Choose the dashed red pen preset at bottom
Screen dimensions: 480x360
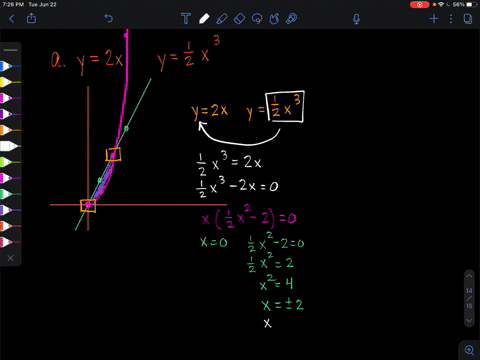10,242
